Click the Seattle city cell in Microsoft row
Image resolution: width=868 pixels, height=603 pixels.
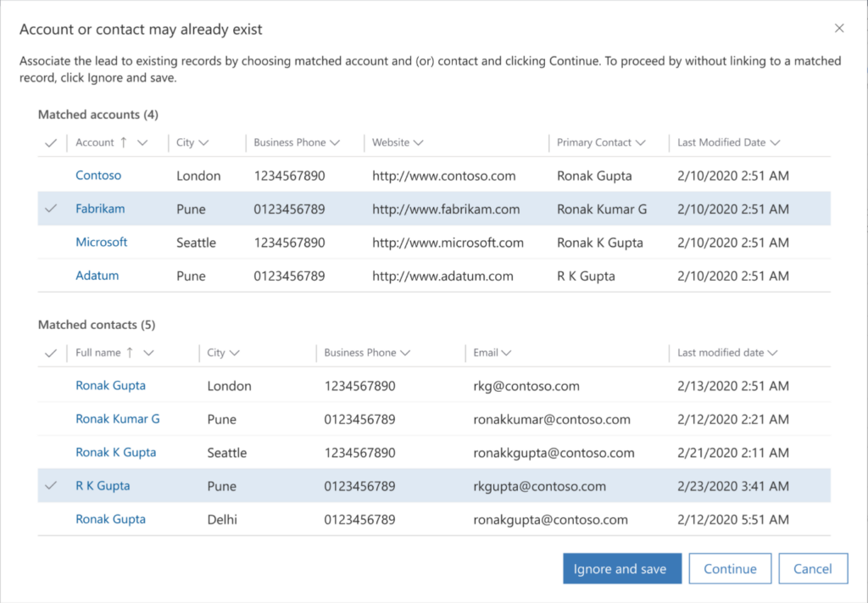click(x=196, y=243)
